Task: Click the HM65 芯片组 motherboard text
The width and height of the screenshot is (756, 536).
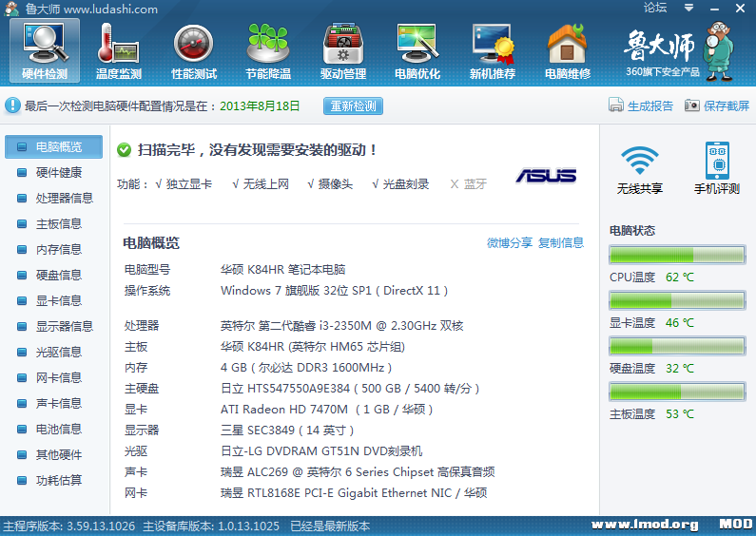Action: pos(313,347)
